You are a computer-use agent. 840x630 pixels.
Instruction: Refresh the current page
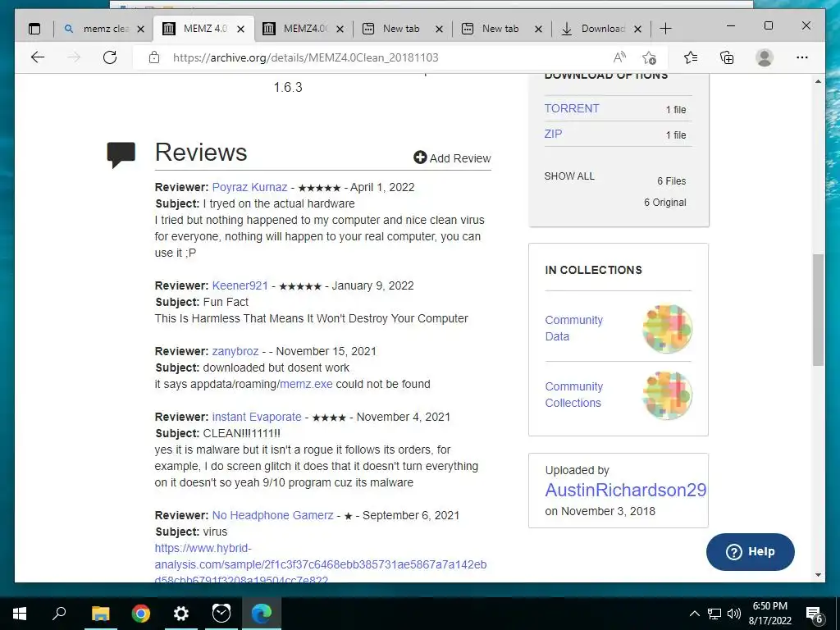pyautogui.click(x=110, y=57)
